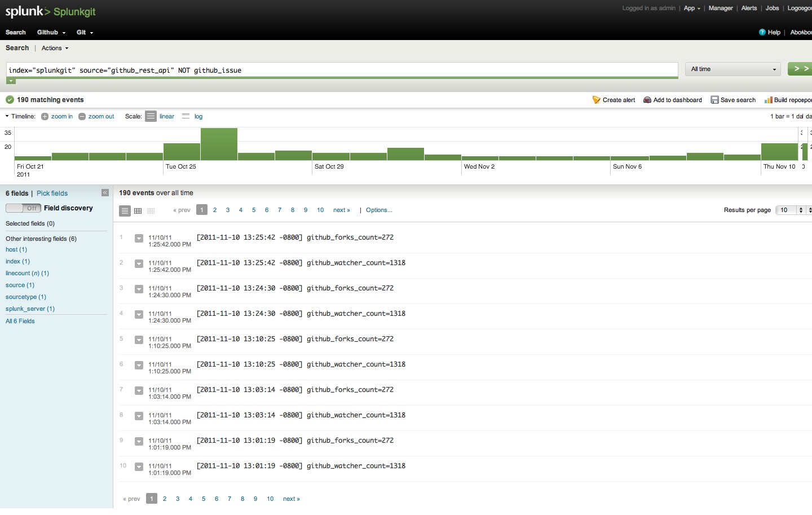Viewport: 812px width, 515px height.
Task: Click the Create alert icon
Action: pos(596,100)
